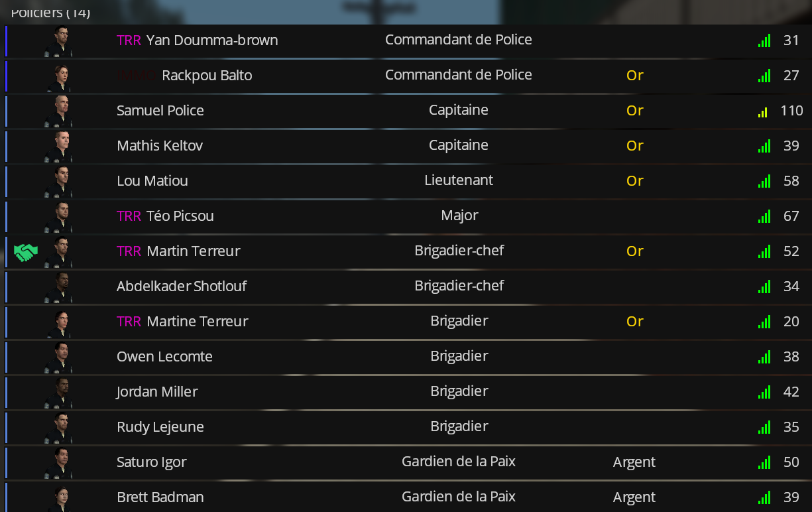
Task: Click Samuel Police's yellow signal bars icon
Action: [x=764, y=111]
